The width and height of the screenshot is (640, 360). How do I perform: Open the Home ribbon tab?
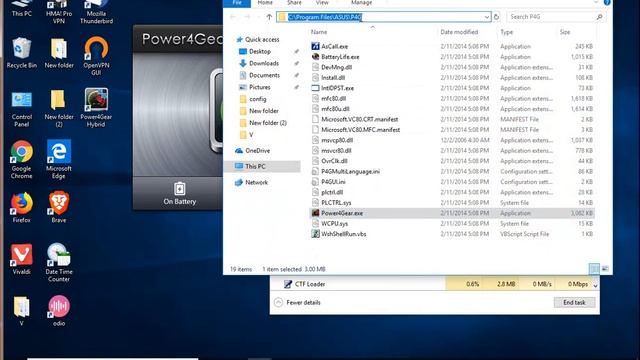coord(265,3)
